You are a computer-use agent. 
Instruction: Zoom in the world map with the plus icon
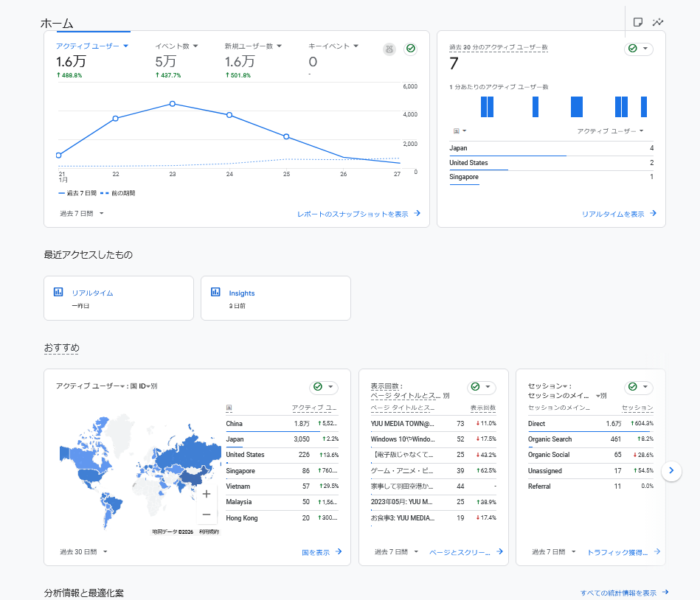coord(207,492)
